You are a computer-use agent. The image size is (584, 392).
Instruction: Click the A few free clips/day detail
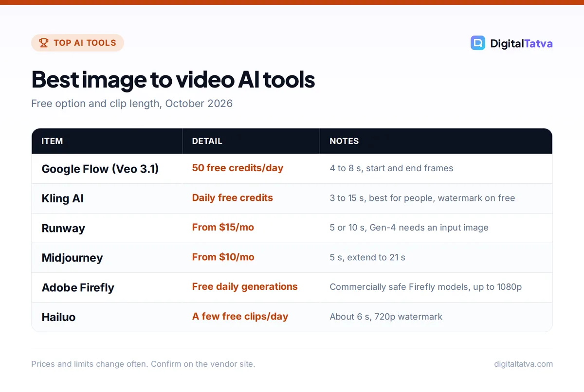(x=240, y=316)
